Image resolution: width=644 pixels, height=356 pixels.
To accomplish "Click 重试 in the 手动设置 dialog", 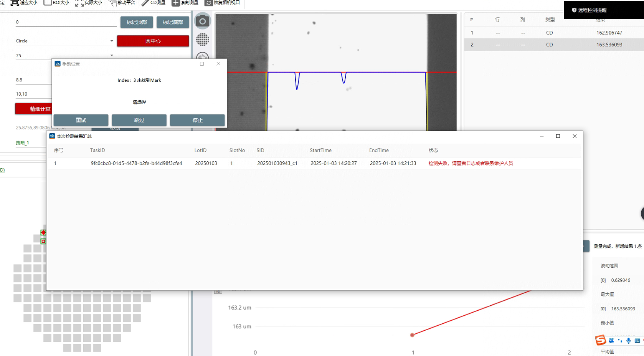I will pos(81,120).
